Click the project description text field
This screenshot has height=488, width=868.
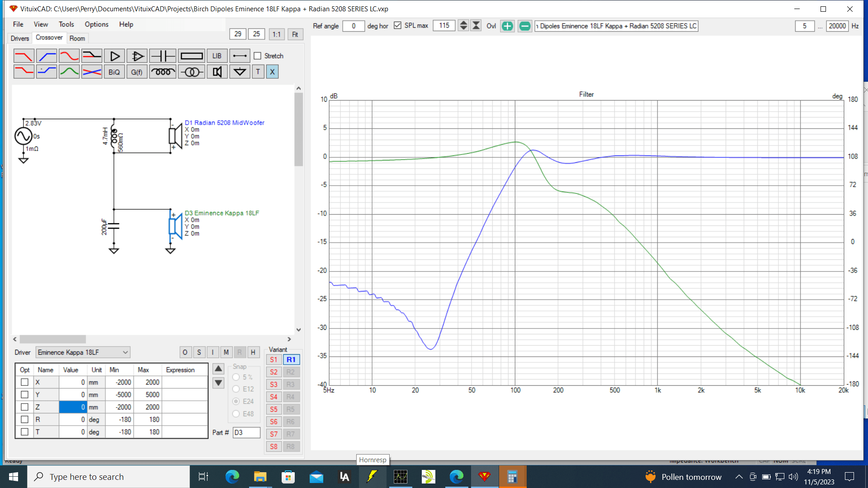click(x=616, y=26)
